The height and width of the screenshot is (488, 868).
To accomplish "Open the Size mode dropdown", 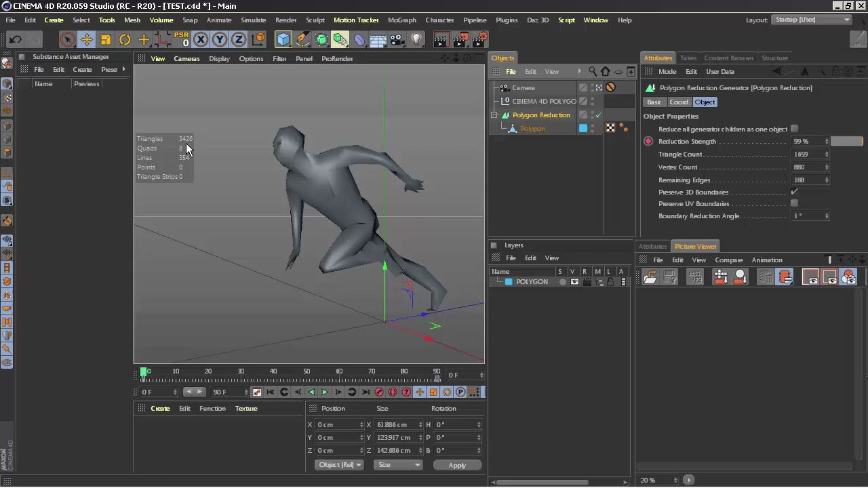I will click(398, 465).
